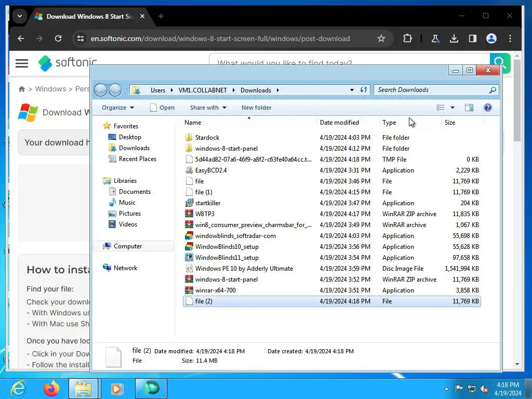Viewport: 532px width, 399px height.
Task: Select EasyBCD2.4 application file
Action: pyautogui.click(x=332, y=170)
